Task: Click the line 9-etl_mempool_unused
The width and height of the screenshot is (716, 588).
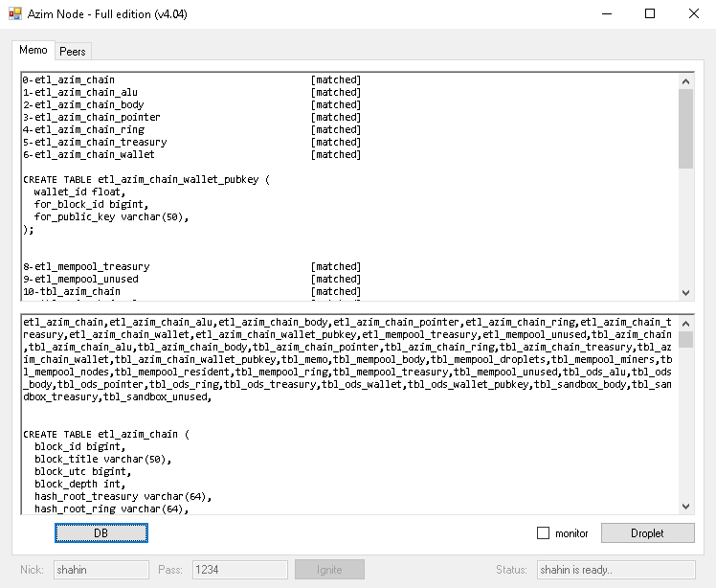Action: 80,279
